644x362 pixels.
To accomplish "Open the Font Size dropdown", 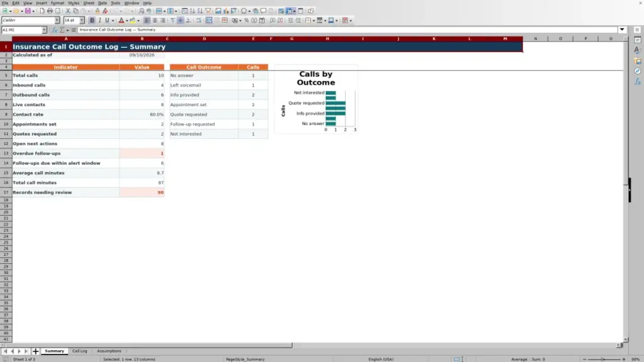I will point(82,21).
